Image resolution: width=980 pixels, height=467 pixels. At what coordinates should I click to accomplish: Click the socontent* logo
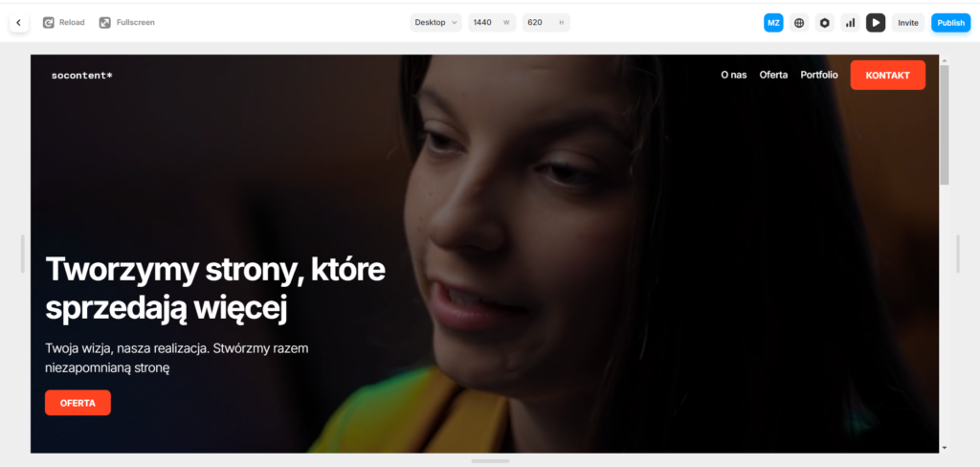tap(82, 76)
